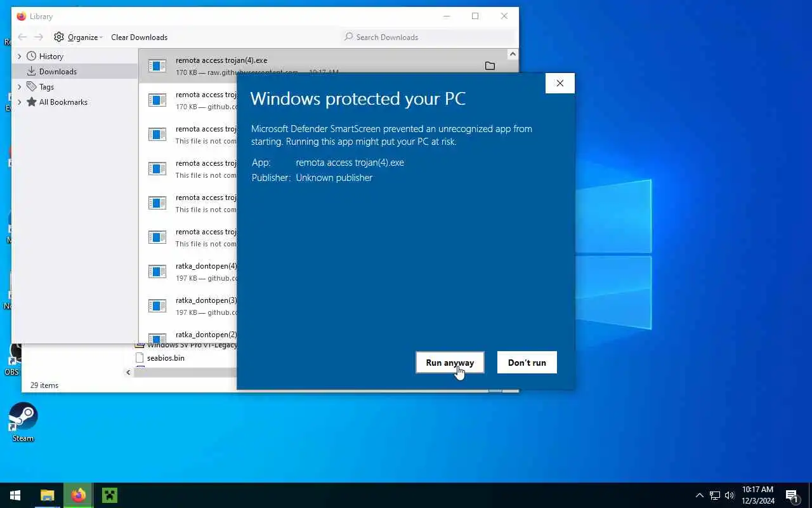Select seabios.bin in the background Explorer window
Viewport: 812px width, 508px height.
coord(165,358)
